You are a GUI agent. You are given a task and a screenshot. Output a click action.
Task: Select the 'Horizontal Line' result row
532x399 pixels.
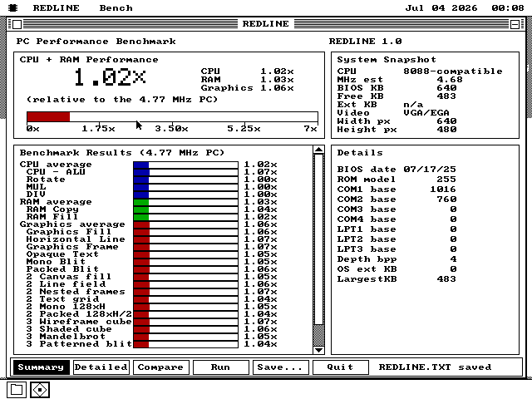148,239
